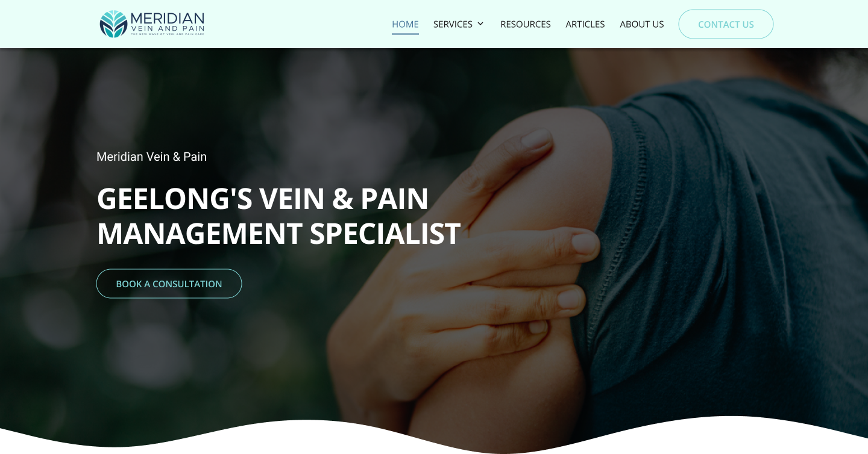Click the white wave divider at the bottom
868x454 pixels.
tap(434, 443)
